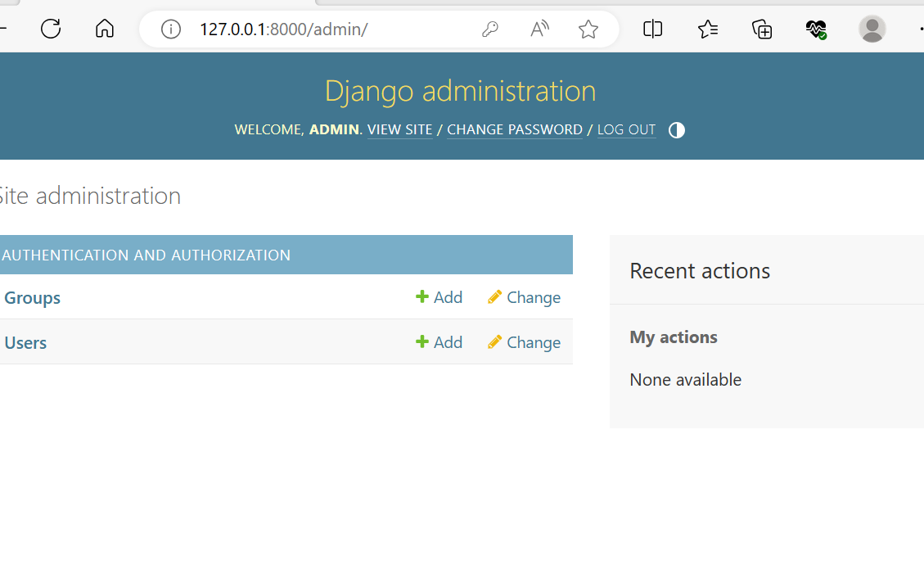The image size is (924, 583).
Task: Click Change for Users
Action: click(x=524, y=342)
